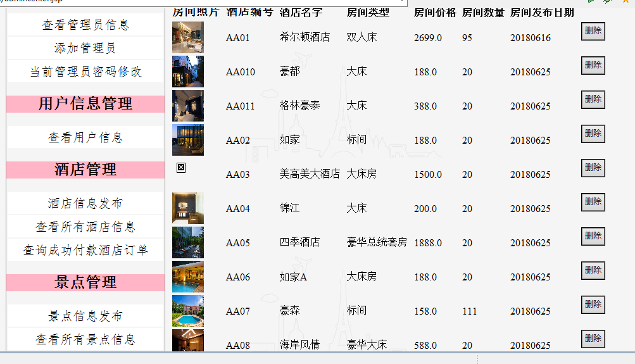The image size is (635, 364).
Task: Open the AA01 希尔顿酒店 room photo
Action: [188, 37]
